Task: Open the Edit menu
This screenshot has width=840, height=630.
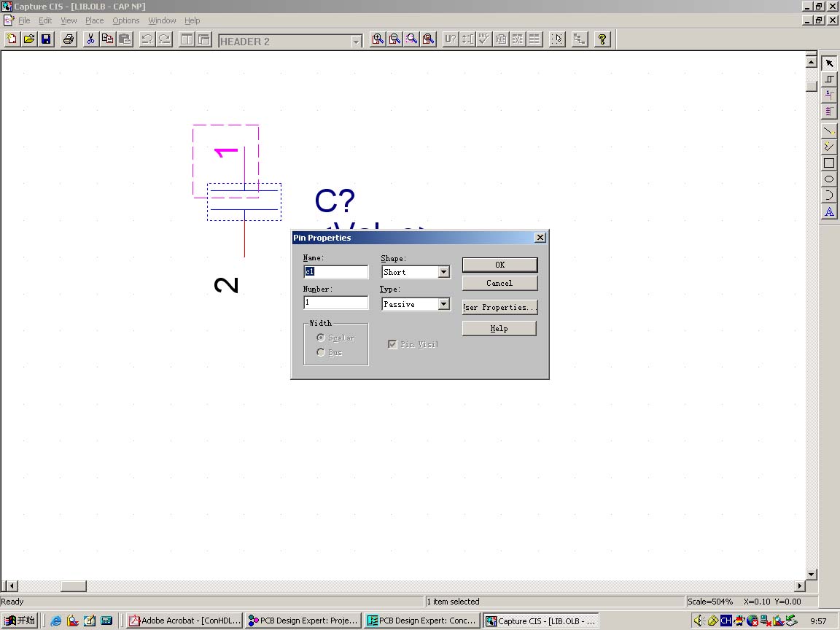Action: click(x=45, y=20)
